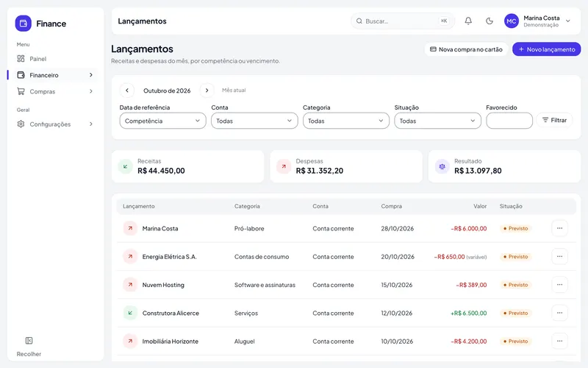Image resolution: width=588 pixels, height=368 pixels.
Task: Click Novo lançamento button
Action: [x=546, y=49]
